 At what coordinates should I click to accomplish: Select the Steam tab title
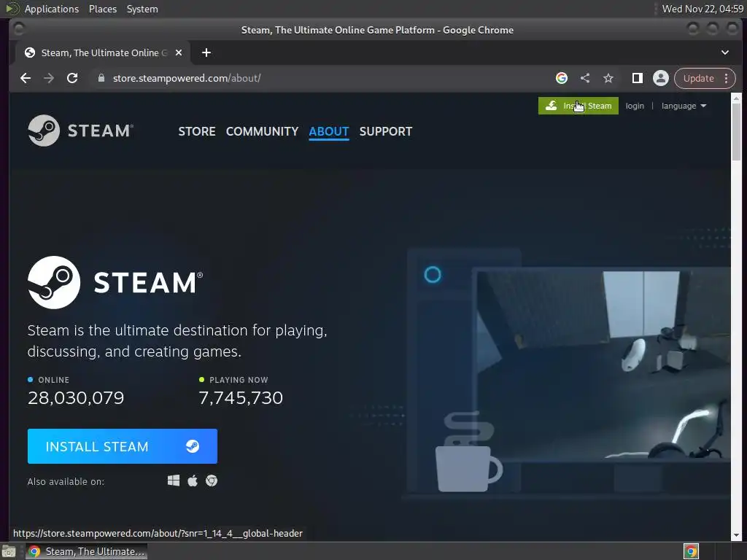(x=104, y=52)
